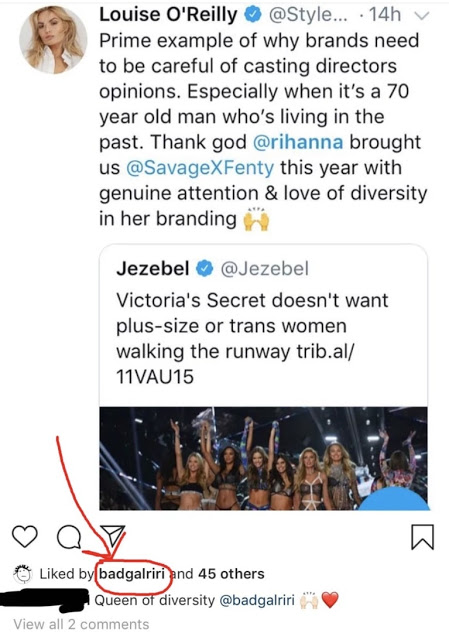Toggle the bookmark save icon
Screen dimensions: 449x640
(422, 537)
